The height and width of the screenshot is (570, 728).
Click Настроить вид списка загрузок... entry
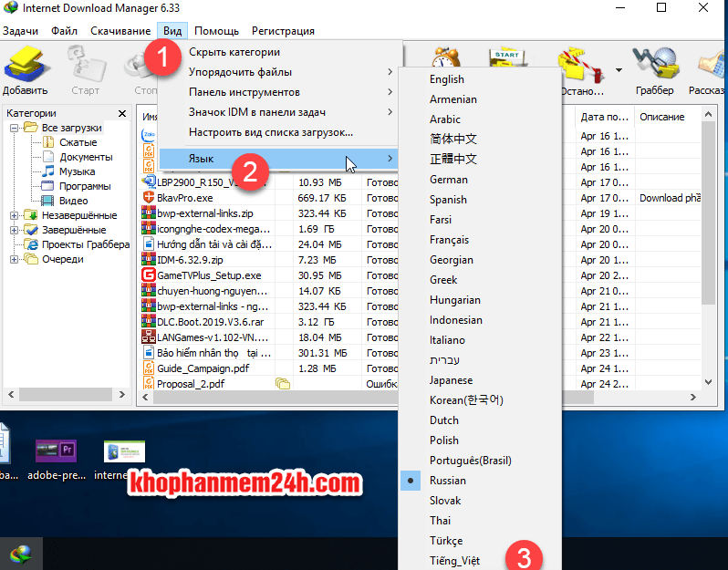[270, 132]
